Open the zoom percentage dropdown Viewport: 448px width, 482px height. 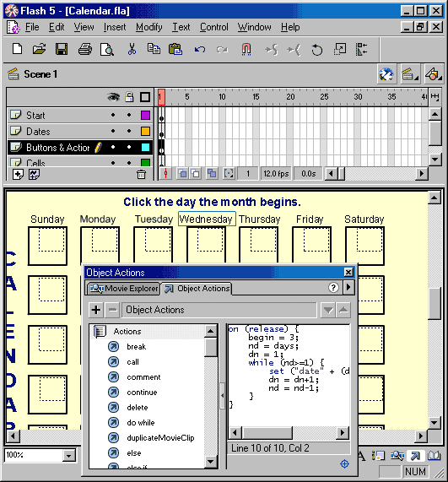pos(69,455)
